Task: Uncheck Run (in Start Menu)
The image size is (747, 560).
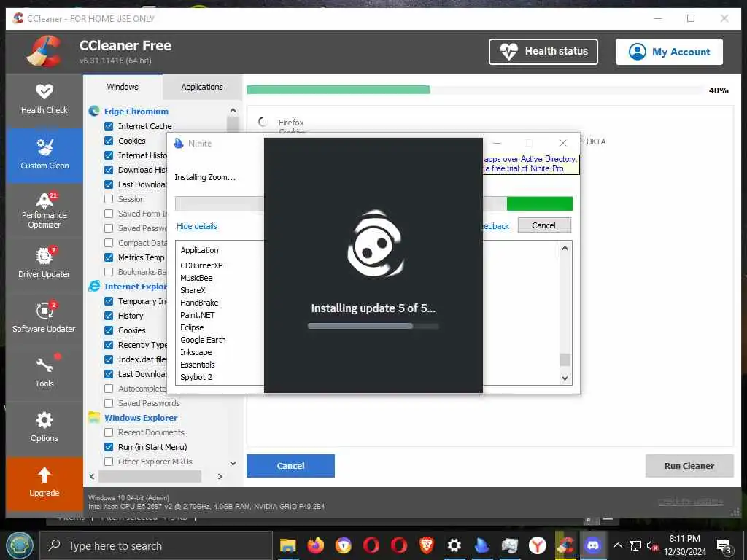Action: click(109, 447)
